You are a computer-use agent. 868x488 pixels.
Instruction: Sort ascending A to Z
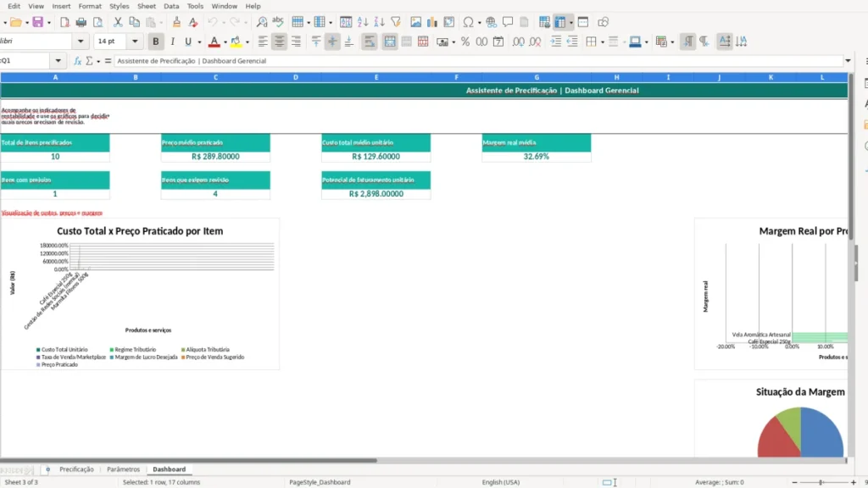(363, 22)
